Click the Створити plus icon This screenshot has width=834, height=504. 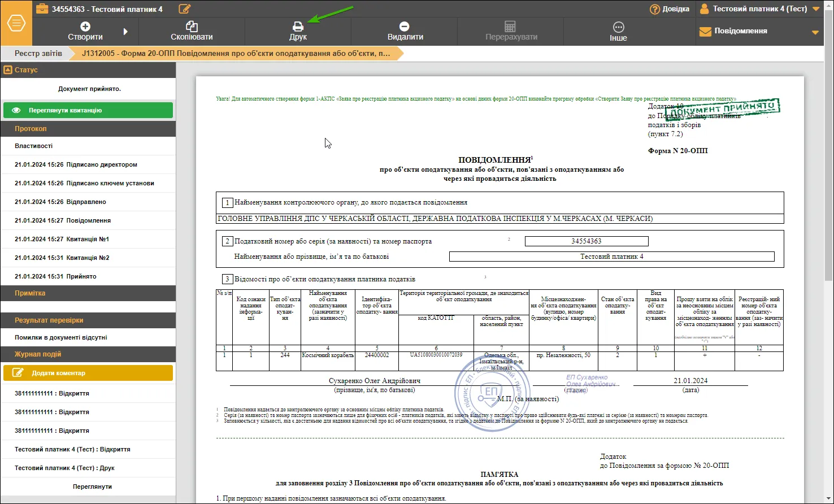tap(85, 27)
